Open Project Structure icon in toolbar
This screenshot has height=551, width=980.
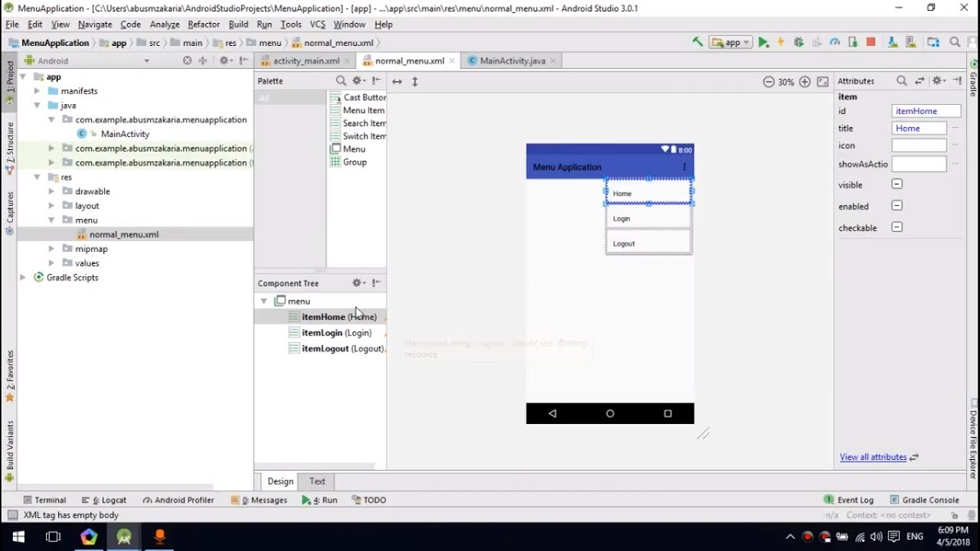[x=933, y=43]
